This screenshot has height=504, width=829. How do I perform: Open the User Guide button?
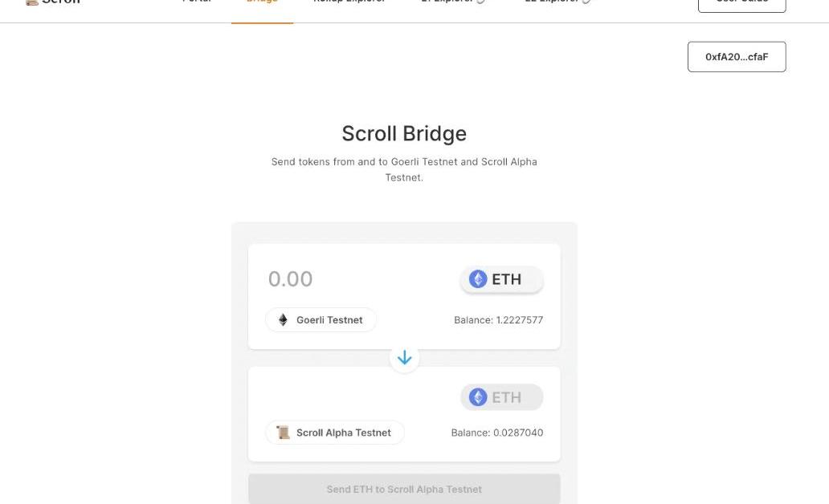[x=741, y=3]
